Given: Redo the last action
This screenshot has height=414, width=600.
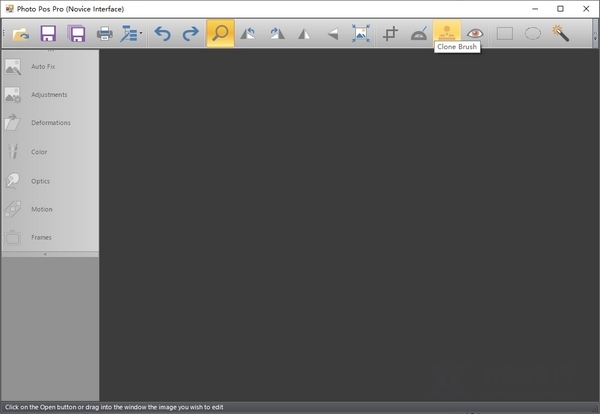Looking at the screenshot, I should tap(190, 34).
